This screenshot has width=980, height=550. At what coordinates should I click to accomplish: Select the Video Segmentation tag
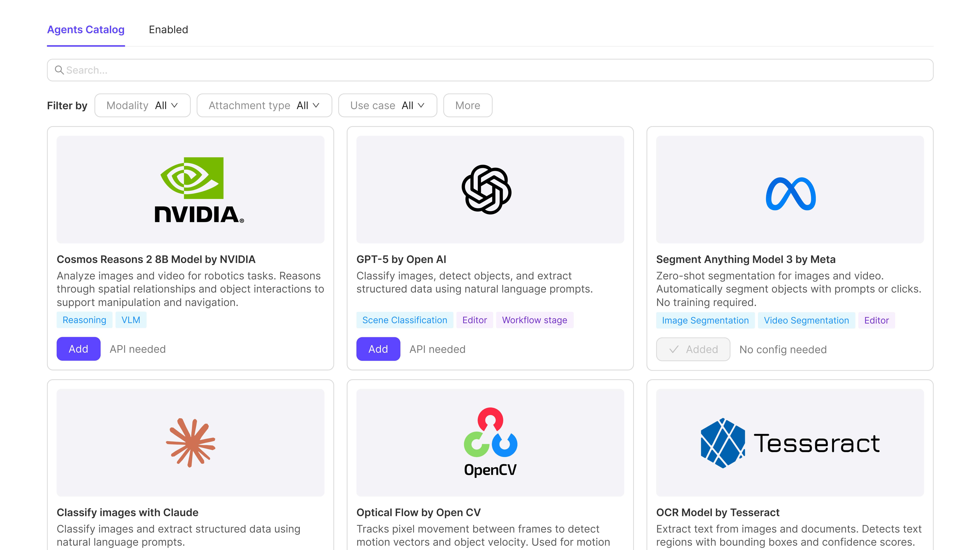[x=806, y=320]
